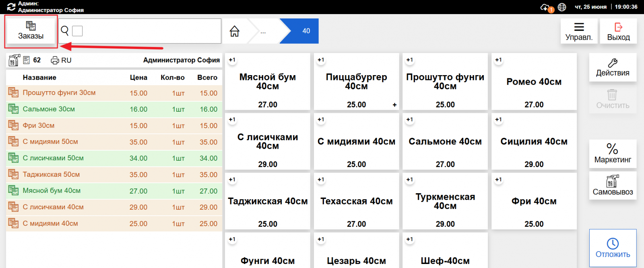Open Маркетинг percent button
This screenshot has width=644, height=268.
click(x=613, y=153)
